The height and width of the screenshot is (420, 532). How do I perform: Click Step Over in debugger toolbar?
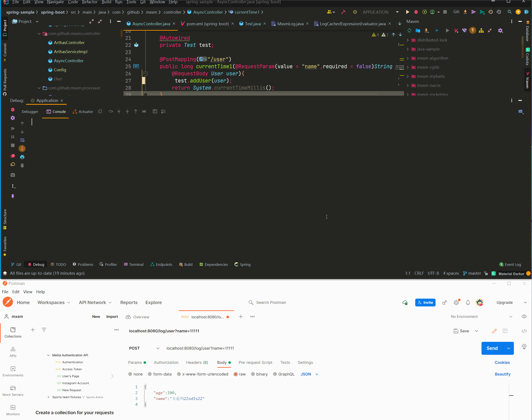point(111,112)
